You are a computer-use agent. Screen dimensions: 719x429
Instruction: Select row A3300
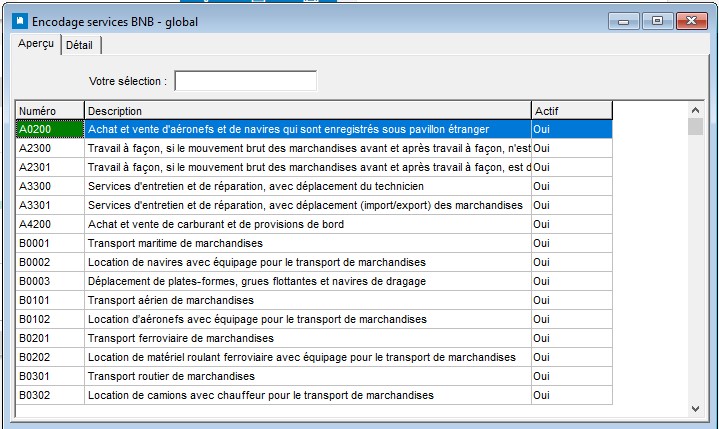314,187
